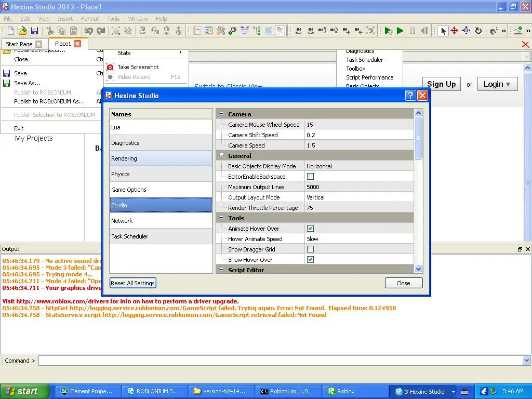Click the Basic Objects cube-plus icon
The width and height of the screenshot is (532, 399).
click(x=233, y=31)
